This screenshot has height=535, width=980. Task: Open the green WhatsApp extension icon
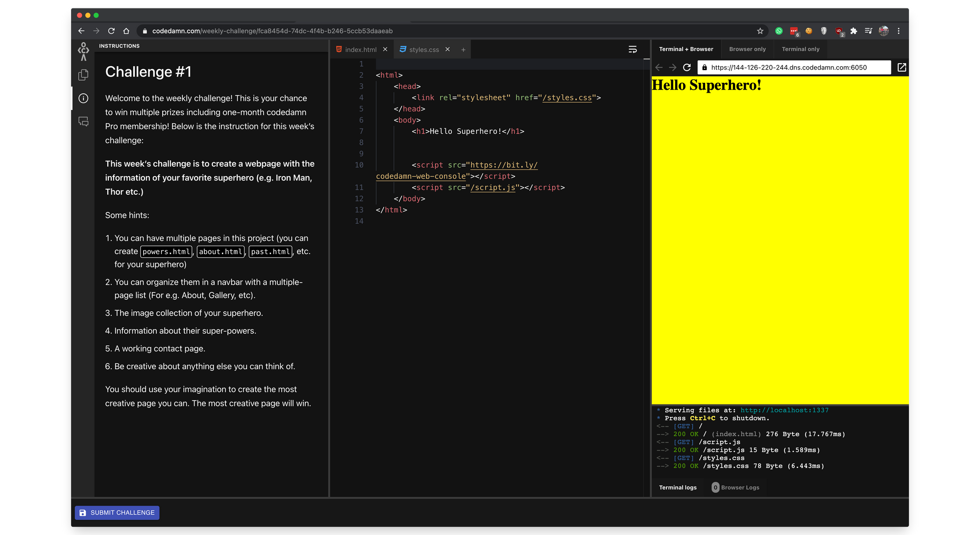(x=779, y=31)
